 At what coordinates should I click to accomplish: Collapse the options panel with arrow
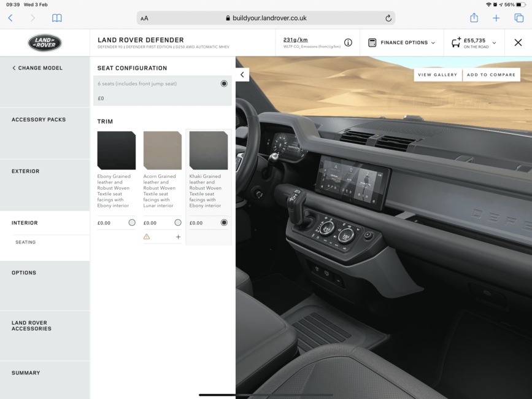coord(242,75)
